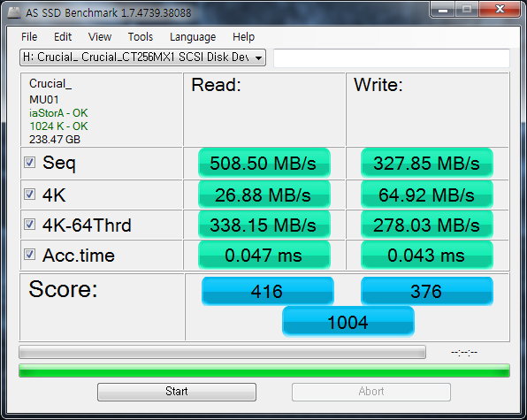Viewport: 527px width, 420px height.
Task: Click the empty text field beside drive selector
Action: [x=392, y=57]
